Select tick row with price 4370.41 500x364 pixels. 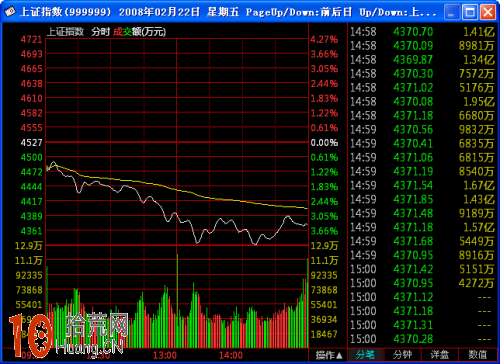(x=422, y=144)
